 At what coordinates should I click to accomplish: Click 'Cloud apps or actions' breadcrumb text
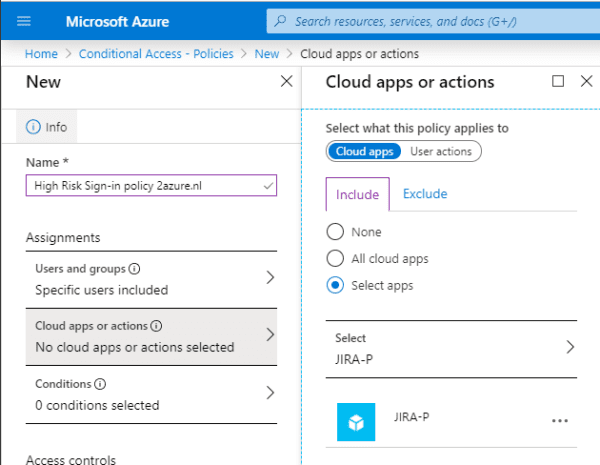pos(359,54)
